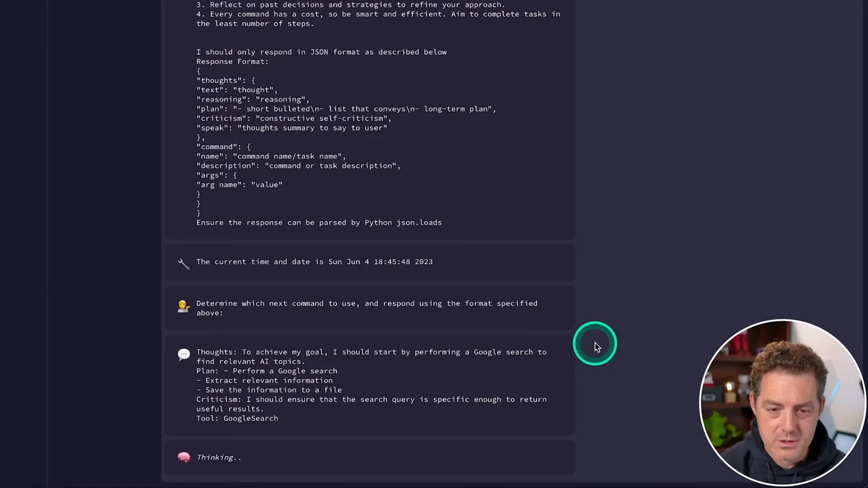Screen dimensions: 868x488
Task: Click the 'Thinking..' status text
Action: click(x=219, y=458)
